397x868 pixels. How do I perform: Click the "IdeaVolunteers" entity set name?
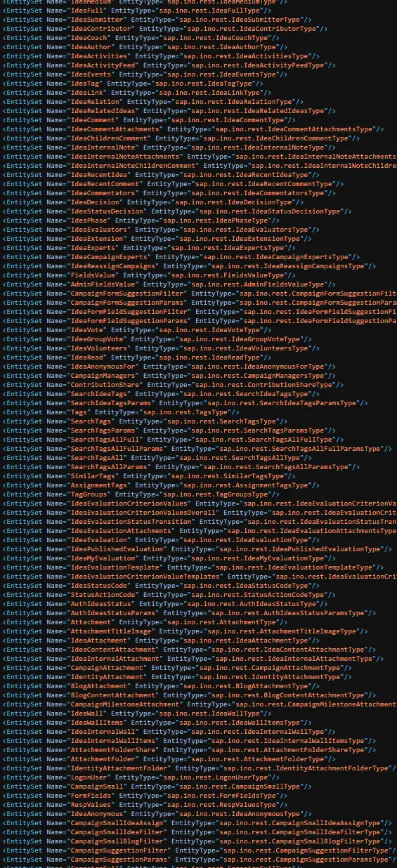click(x=100, y=348)
